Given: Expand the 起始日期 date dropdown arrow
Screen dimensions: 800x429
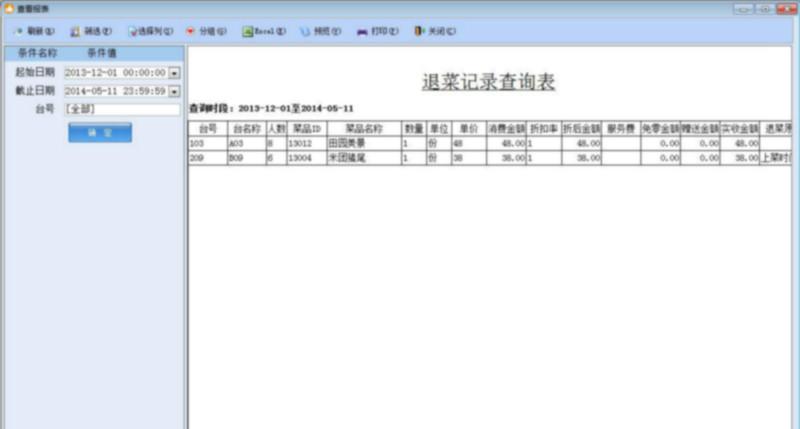Looking at the screenshot, I should pos(174,73).
